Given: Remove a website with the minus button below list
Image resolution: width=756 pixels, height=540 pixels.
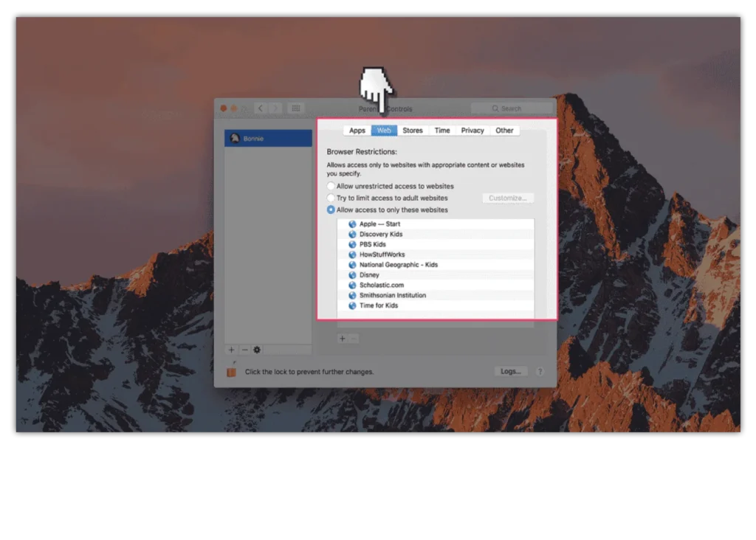Looking at the screenshot, I should [354, 339].
